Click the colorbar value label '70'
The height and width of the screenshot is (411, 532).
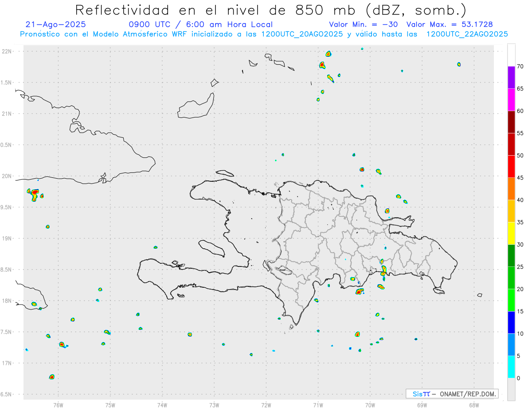pyautogui.click(x=520, y=67)
